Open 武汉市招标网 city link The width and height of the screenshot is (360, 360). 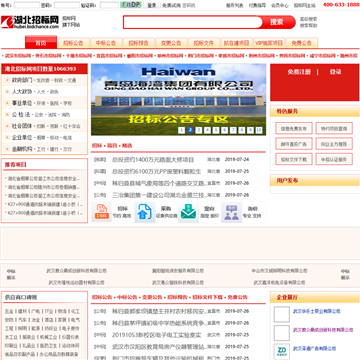18,56
